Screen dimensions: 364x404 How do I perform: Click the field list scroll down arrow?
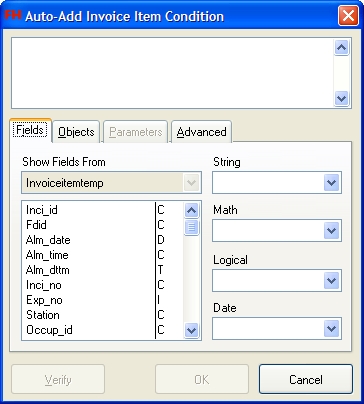pos(191,330)
